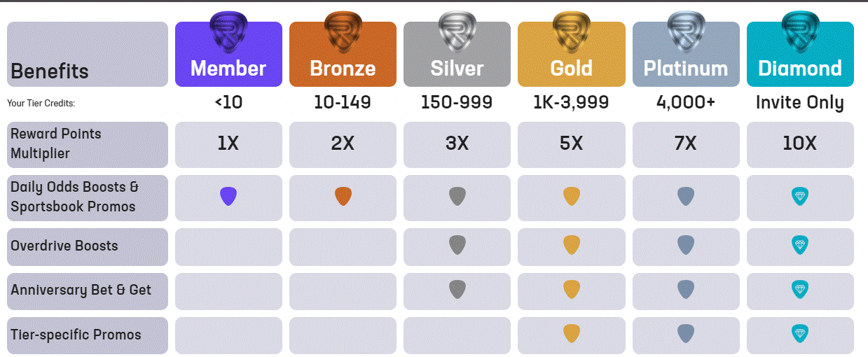Click the Gold shield icon in Overdrive Boosts row
Image resolution: width=868 pixels, height=357 pixels.
[572, 245]
